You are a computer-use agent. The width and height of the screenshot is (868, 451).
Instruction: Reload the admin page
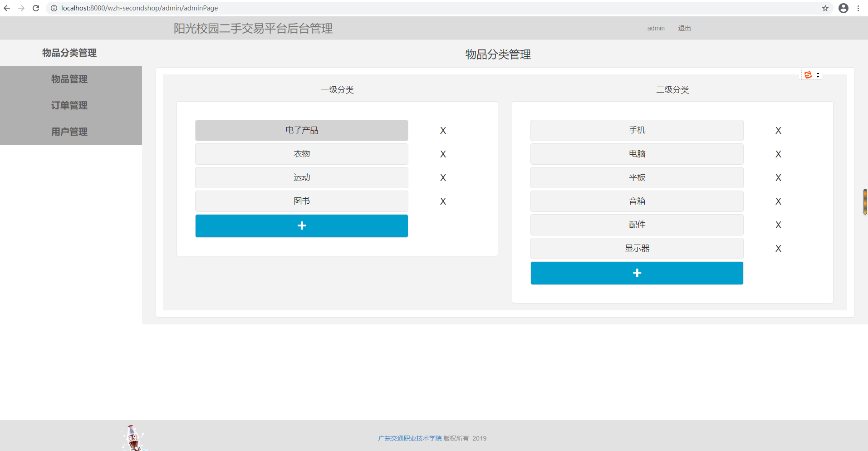click(36, 8)
